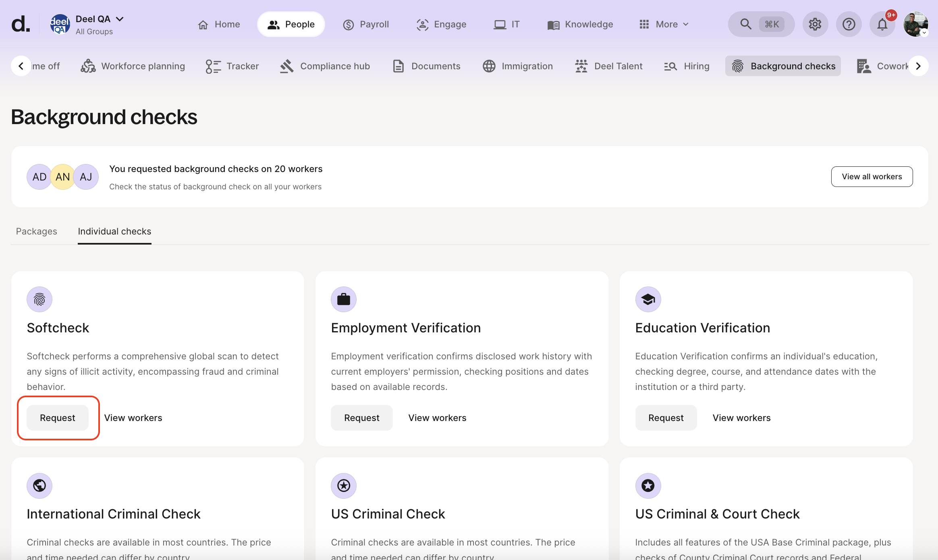
Task: Open the Tracker page
Action: click(232, 66)
